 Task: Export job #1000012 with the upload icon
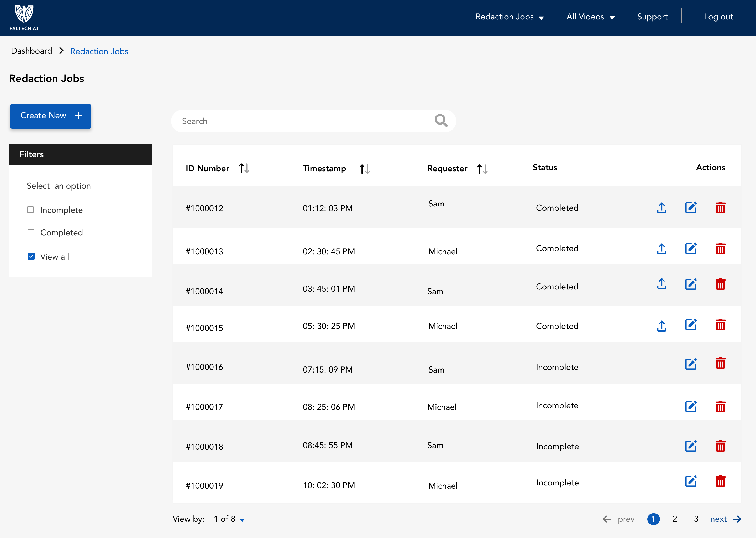(661, 208)
